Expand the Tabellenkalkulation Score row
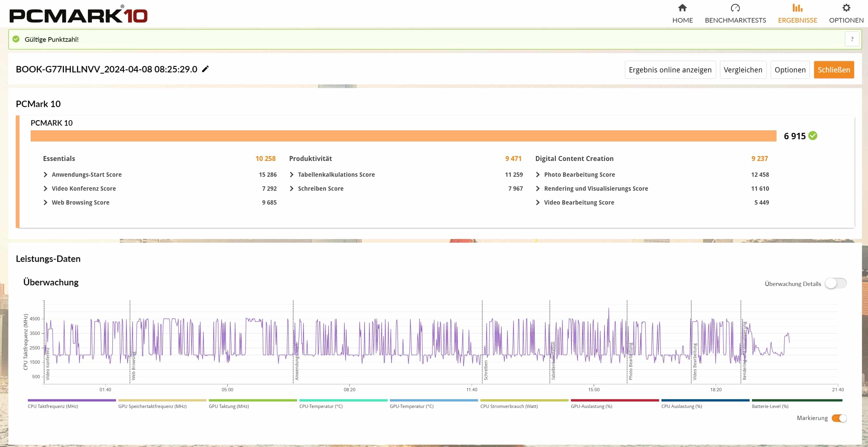868x447 pixels. tap(291, 174)
